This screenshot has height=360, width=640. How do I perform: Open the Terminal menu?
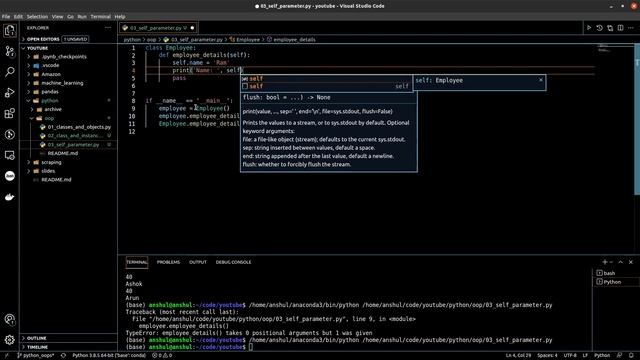[x=100, y=17]
